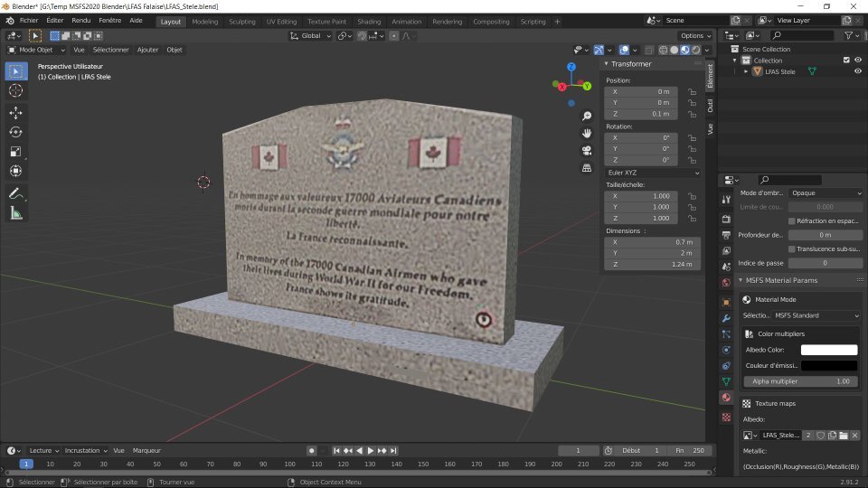
Task: Select the Annotate tool
Action: tap(15, 193)
